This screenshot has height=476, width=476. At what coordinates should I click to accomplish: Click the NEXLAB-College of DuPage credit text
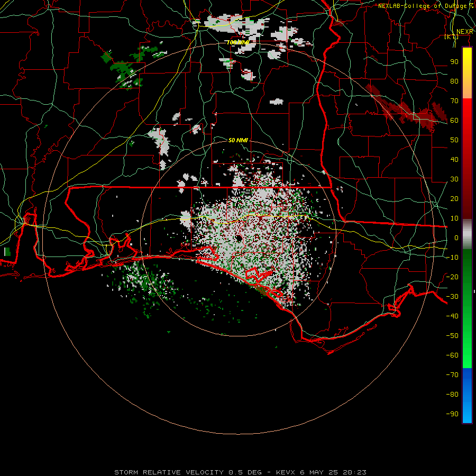pyautogui.click(x=426, y=6)
